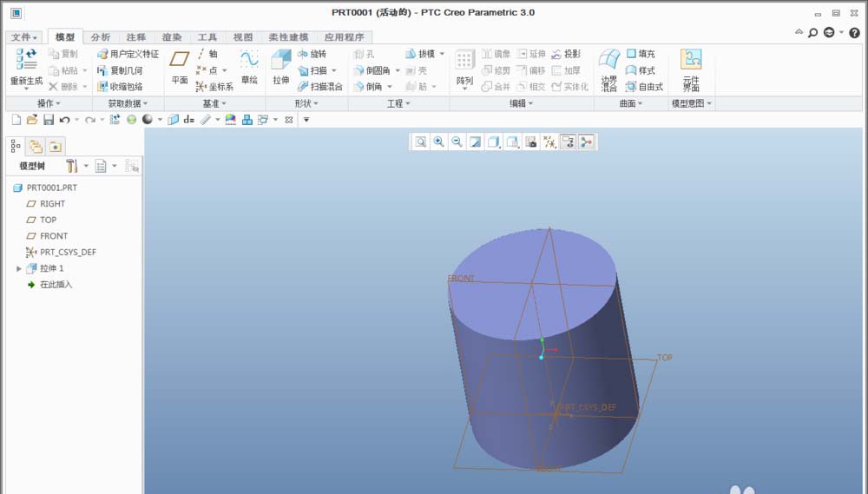Click the New file icon in quick access toolbar
Viewport: 868px width, 494px height.
[x=16, y=120]
